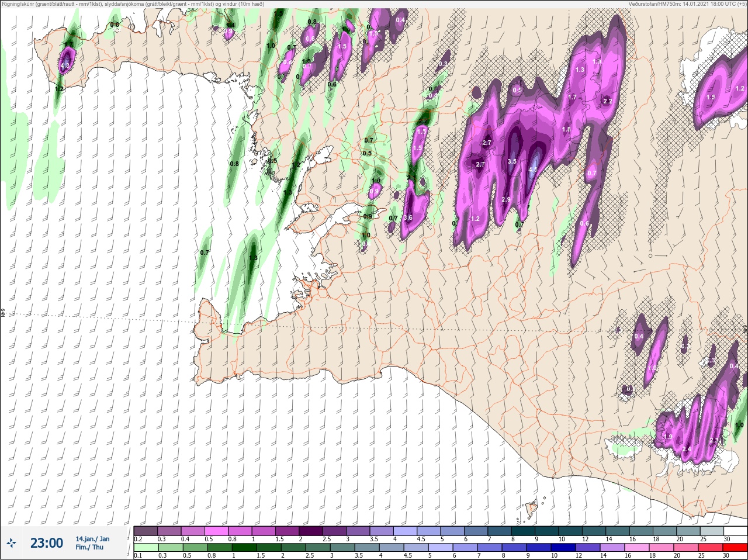Screen dimensions: 748x560
Task: Click the Veðurstofan compass logo icon
Action: [12, 543]
